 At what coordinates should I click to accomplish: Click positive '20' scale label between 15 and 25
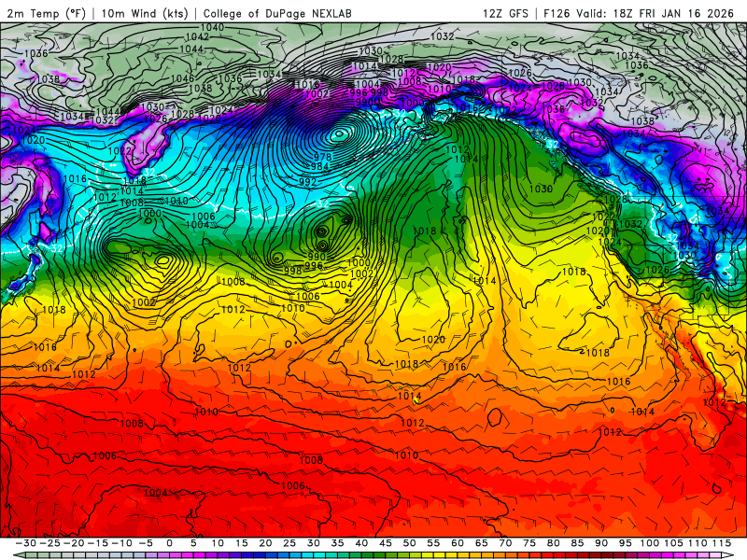[x=265, y=543]
